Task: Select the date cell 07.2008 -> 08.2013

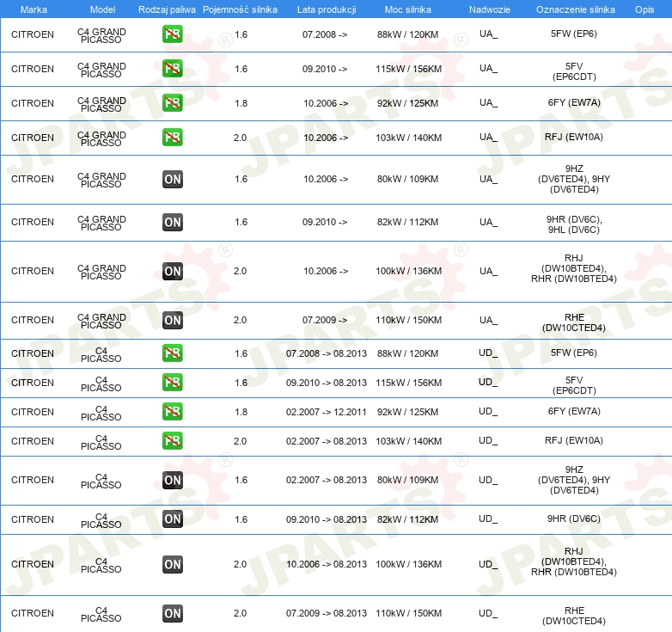Action: (327, 353)
